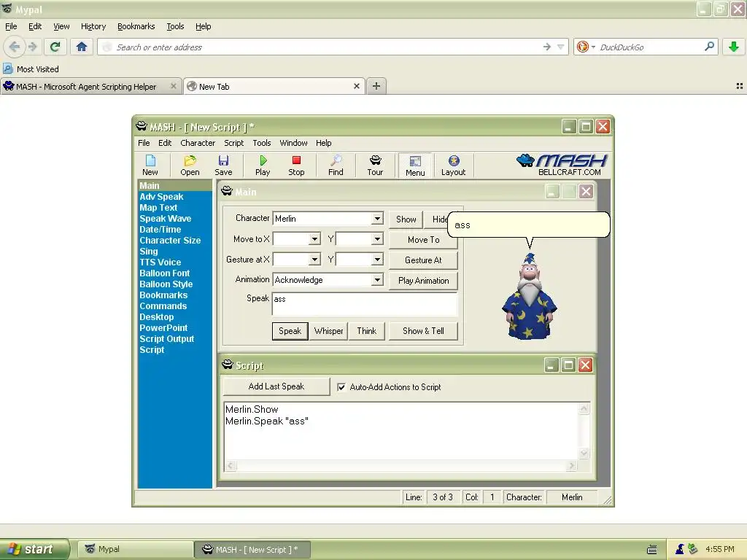This screenshot has height=560, width=747.
Task: Go back using the browser back arrow
Action: click(x=15, y=47)
